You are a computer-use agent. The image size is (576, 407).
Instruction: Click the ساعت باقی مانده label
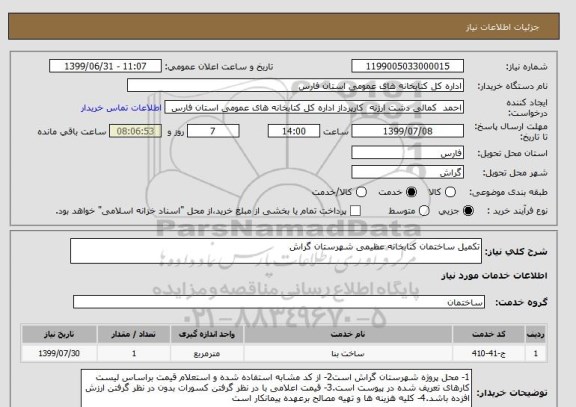[72, 132]
